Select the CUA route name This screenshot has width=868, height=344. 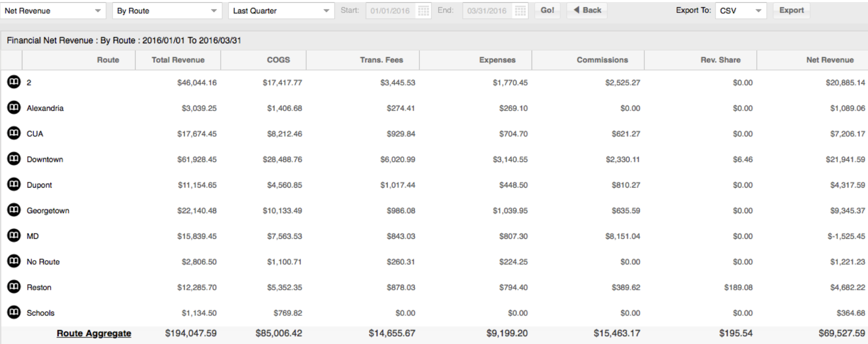(35, 134)
